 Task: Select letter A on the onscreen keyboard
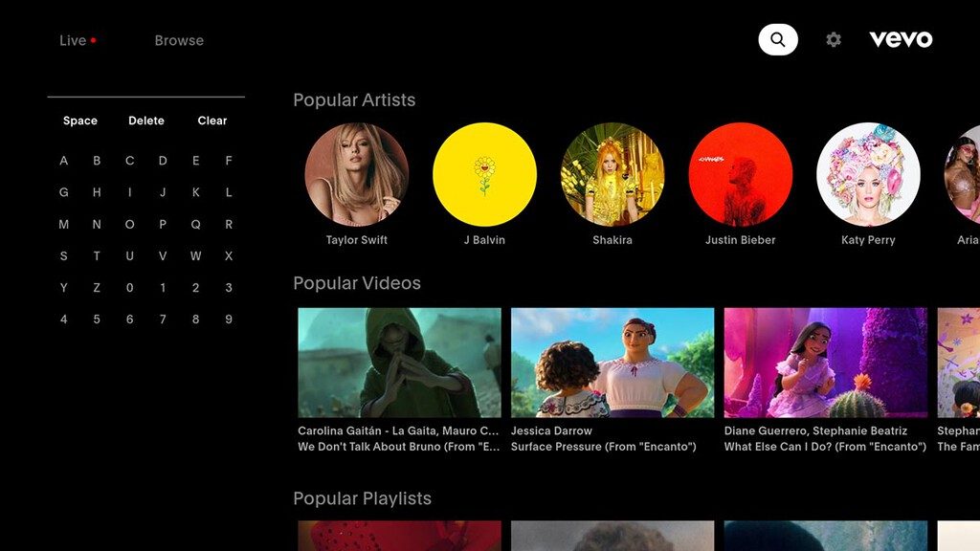coord(63,161)
